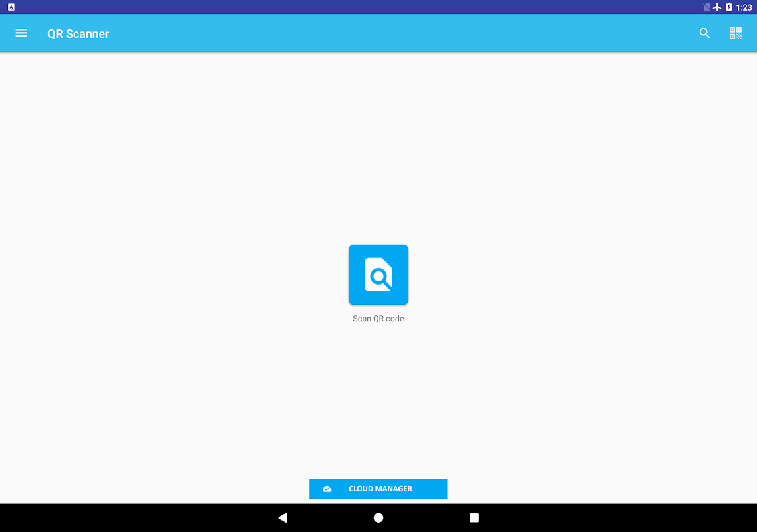
Task: Tap the blue Scan QR code tile
Action: [378, 274]
